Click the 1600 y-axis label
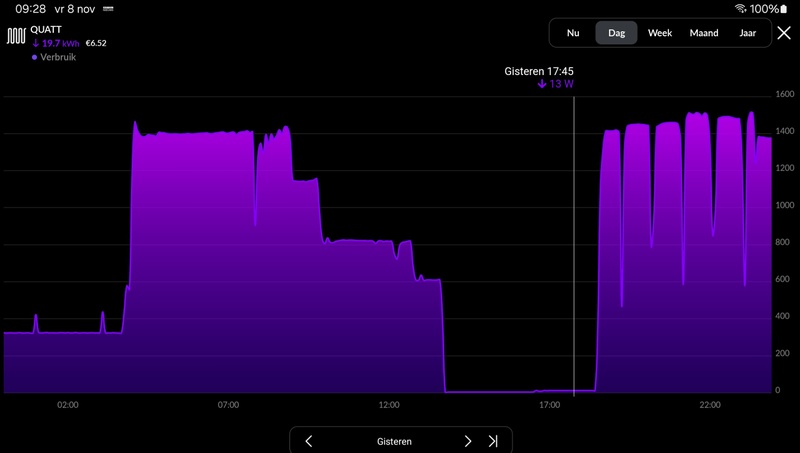The width and height of the screenshot is (800, 453). [785, 94]
